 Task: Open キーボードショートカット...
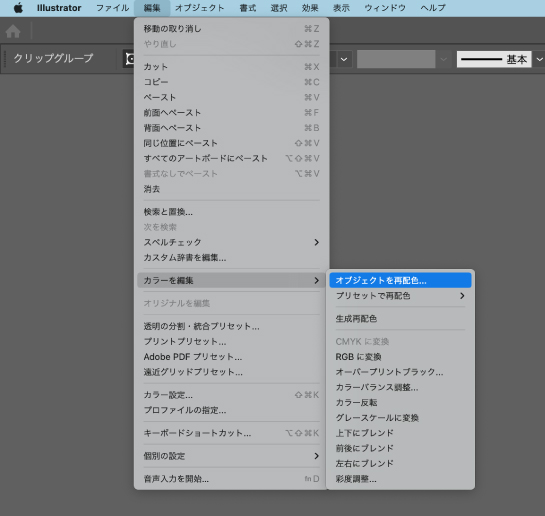coord(231,433)
